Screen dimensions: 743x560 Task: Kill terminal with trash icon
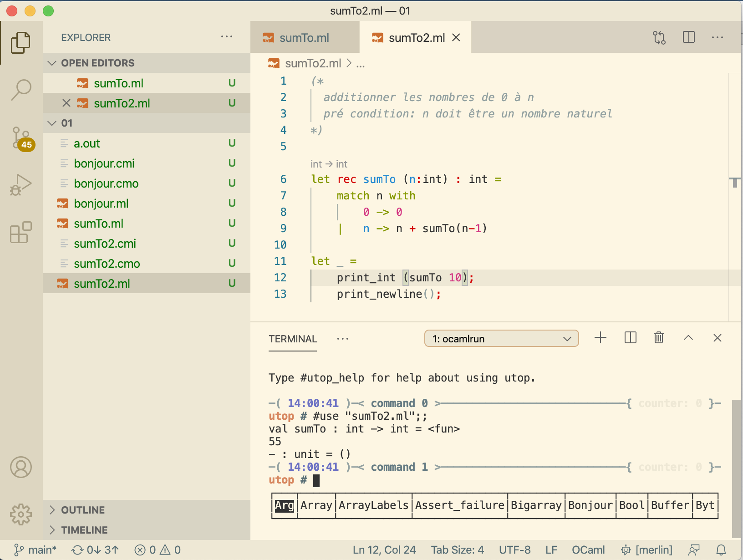[x=659, y=338]
